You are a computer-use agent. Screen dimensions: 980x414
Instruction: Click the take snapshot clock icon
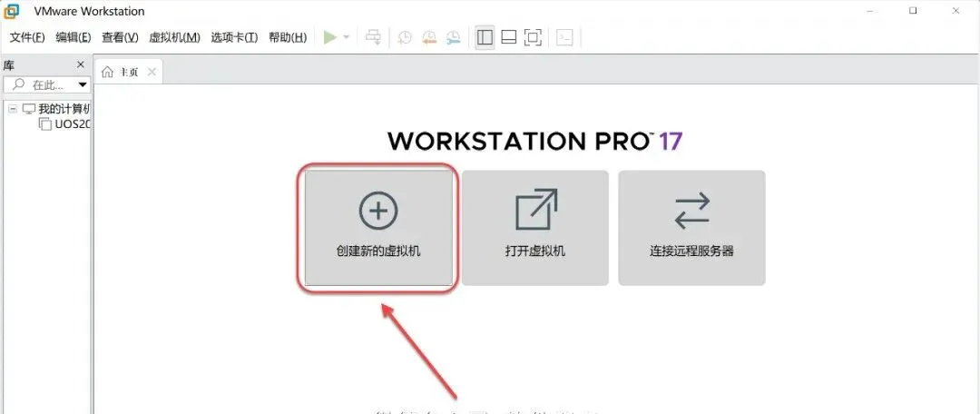405,37
